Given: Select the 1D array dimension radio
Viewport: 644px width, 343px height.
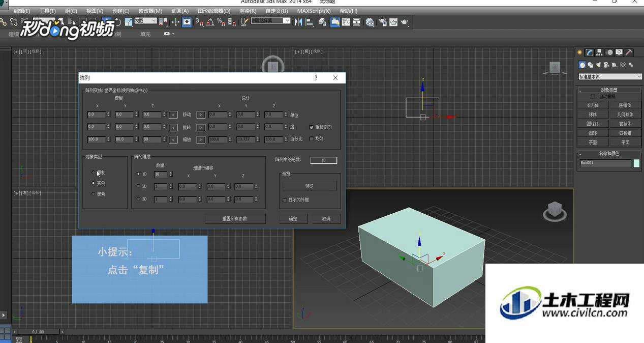Looking at the screenshot, I should pyautogui.click(x=138, y=174).
